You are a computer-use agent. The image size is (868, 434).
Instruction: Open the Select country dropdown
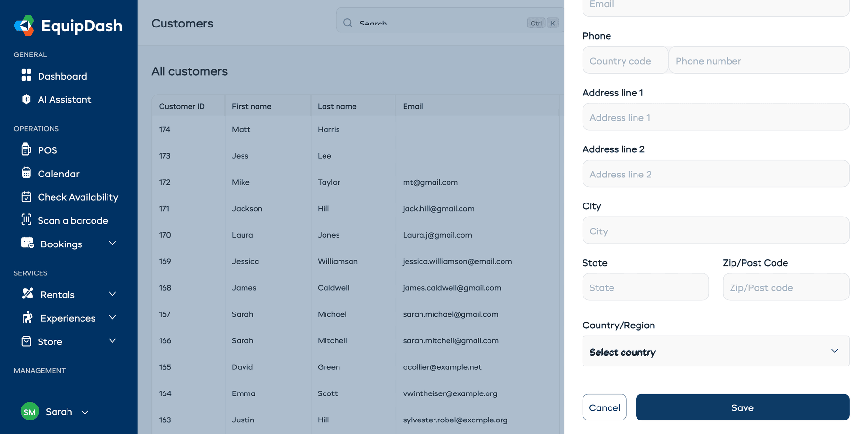(716, 351)
